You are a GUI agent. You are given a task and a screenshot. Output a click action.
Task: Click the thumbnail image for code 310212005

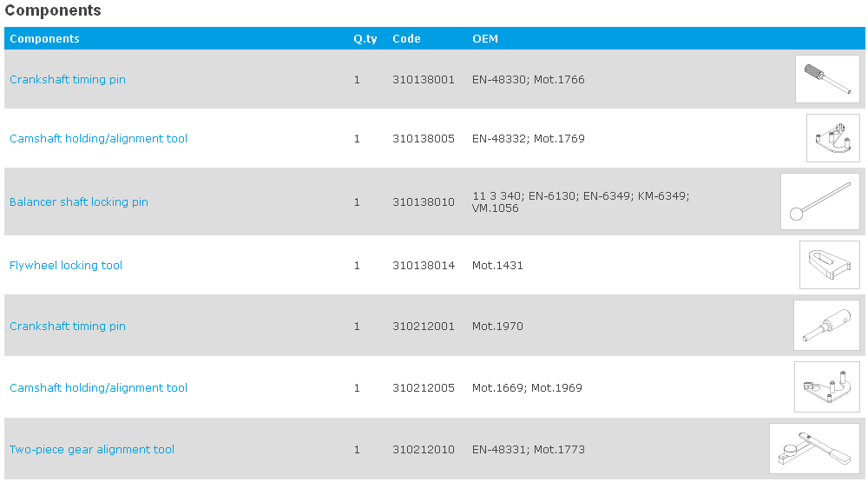click(x=826, y=387)
